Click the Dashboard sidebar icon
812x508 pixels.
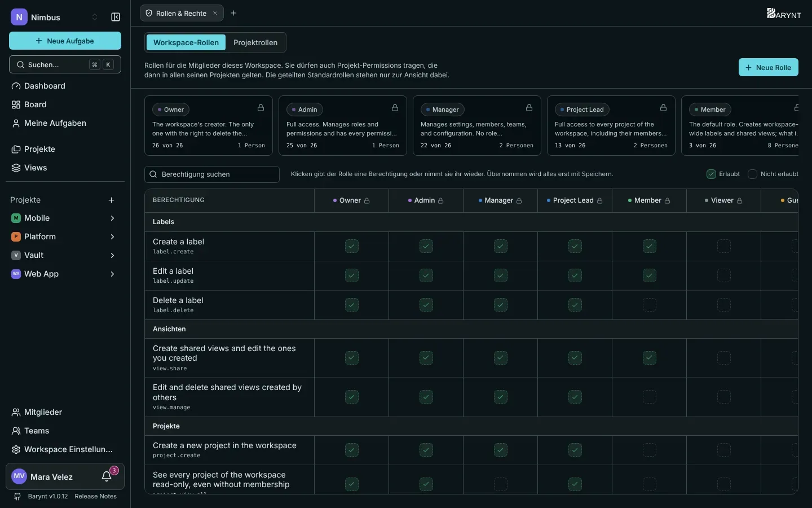click(16, 86)
